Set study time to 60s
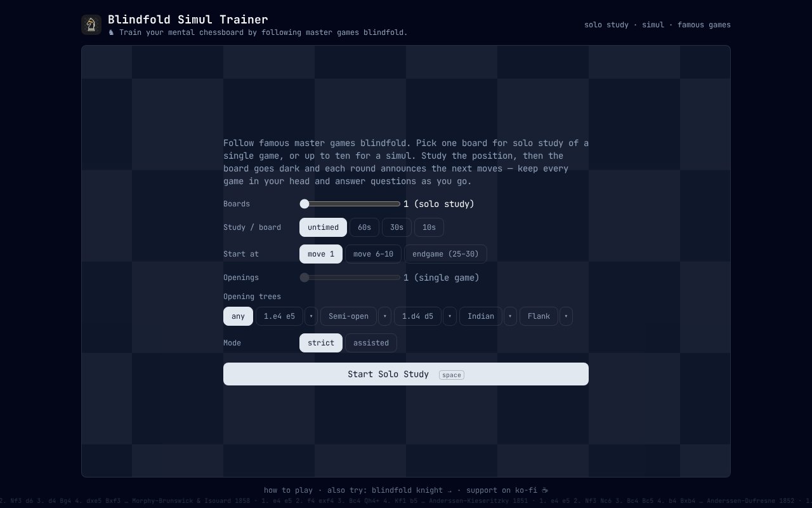Viewport: 812px width, 508px height. coord(364,227)
